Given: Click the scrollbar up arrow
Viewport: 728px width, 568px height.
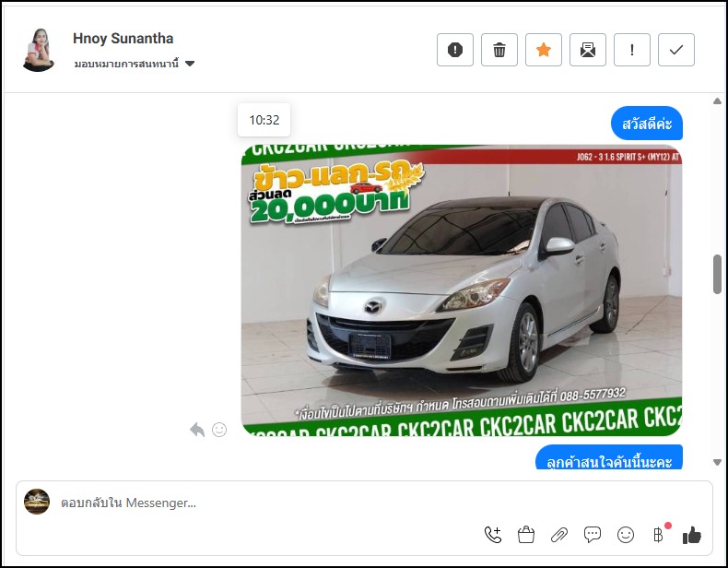Looking at the screenshot, I should (717, 101).
